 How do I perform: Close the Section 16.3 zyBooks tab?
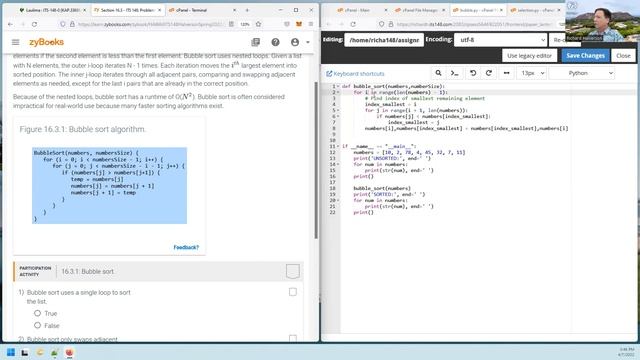160,10
